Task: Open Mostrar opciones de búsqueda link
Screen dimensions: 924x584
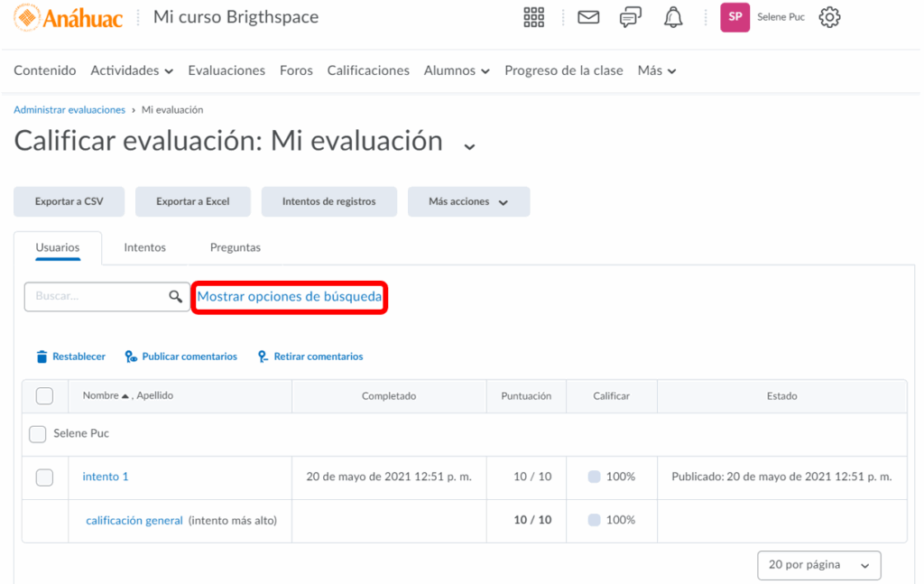Action: [290, 296]
